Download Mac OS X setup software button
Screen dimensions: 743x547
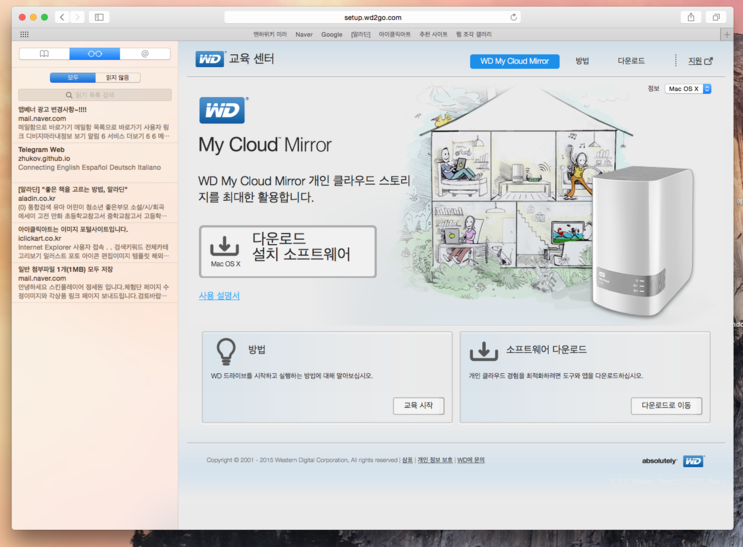click(288, 252)
